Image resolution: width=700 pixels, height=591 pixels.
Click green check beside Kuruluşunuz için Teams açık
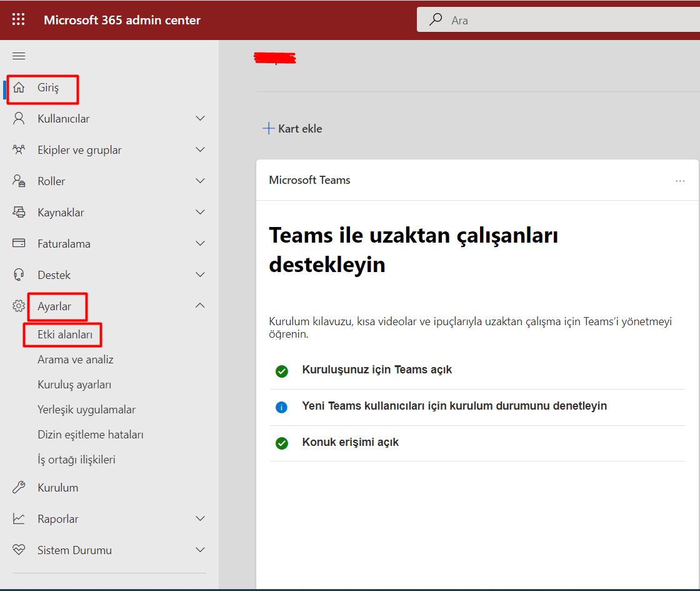282,371
